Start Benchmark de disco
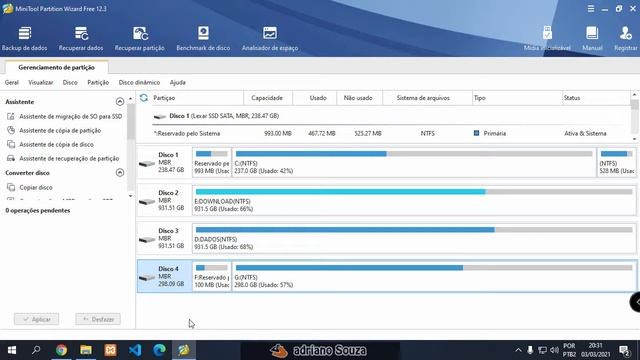Image resolution: width=640 pixels, height=360 pixels. 203,39
